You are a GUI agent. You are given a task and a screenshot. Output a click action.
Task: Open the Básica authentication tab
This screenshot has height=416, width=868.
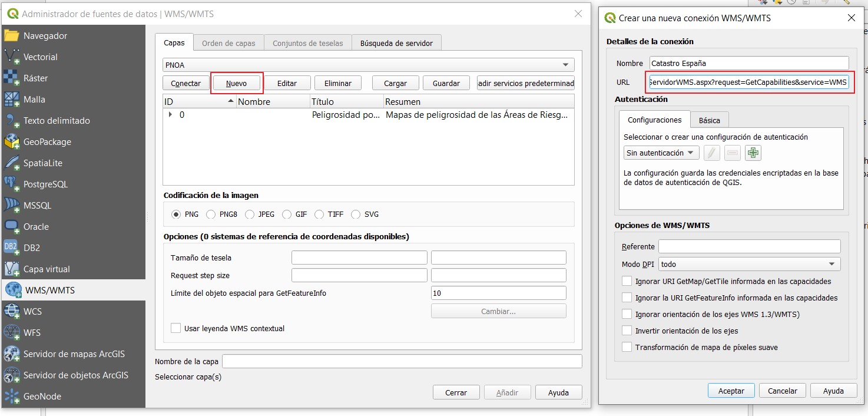pyautogui.click(x=709, y=120)
